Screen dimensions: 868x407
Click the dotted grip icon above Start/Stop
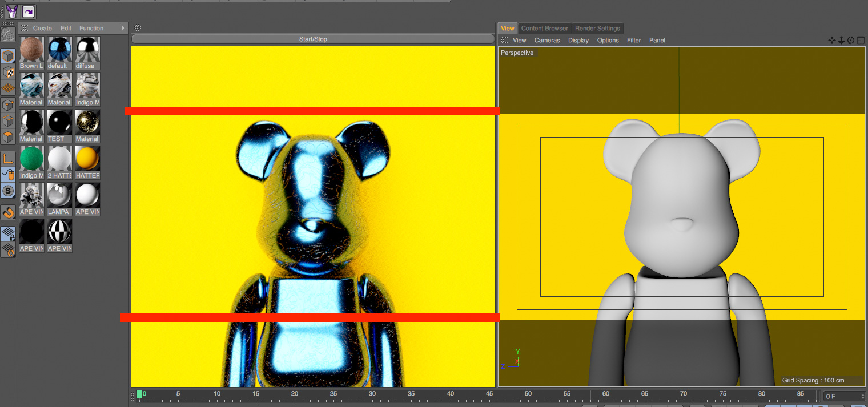[138, 28]
